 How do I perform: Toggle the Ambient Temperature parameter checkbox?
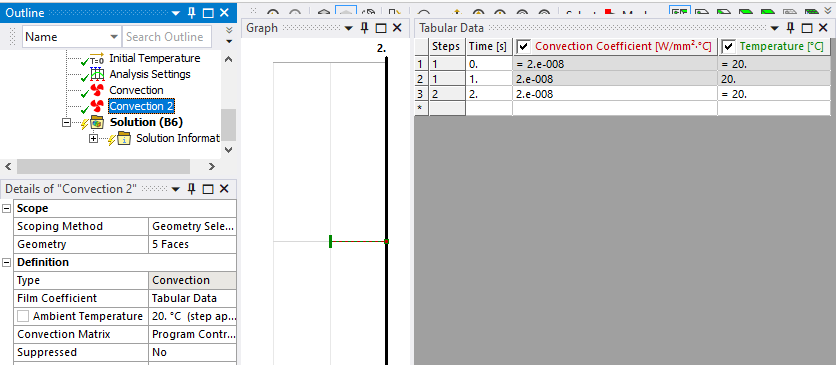23,317
